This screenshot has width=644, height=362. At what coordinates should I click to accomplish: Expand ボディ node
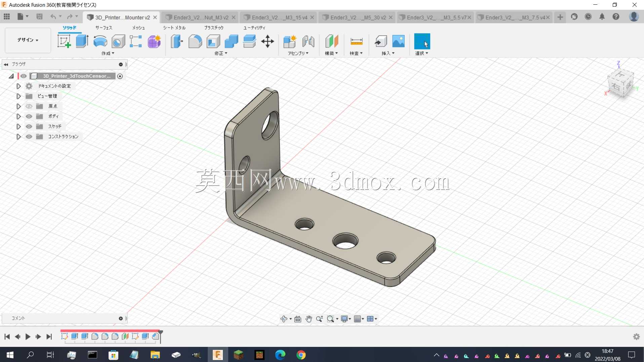[18, 116]
